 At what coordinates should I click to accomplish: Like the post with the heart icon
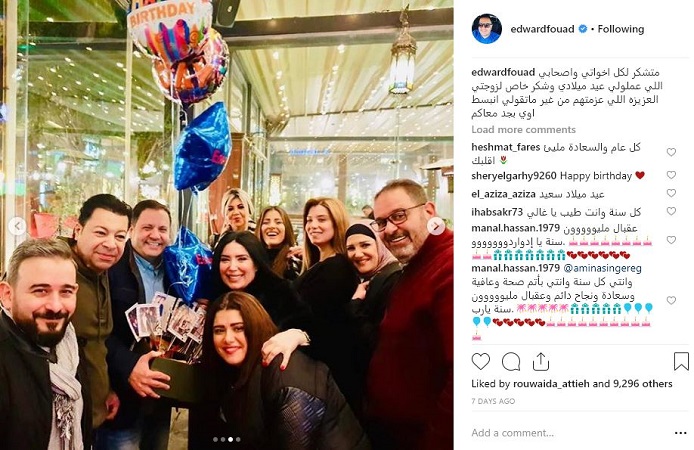480,362
